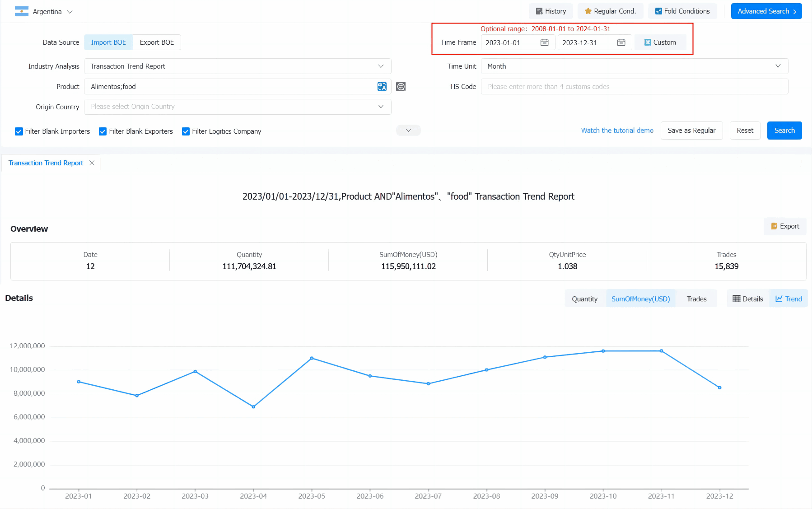
Task: Export the overview report
Action: [x=785, y=226]
